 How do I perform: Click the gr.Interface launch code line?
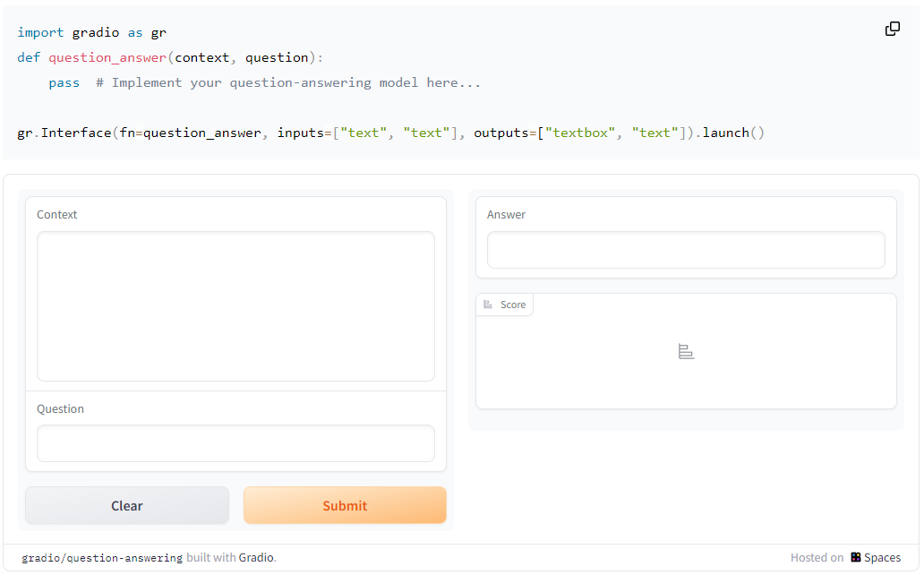pyautogui.click(x=390, y=133)
